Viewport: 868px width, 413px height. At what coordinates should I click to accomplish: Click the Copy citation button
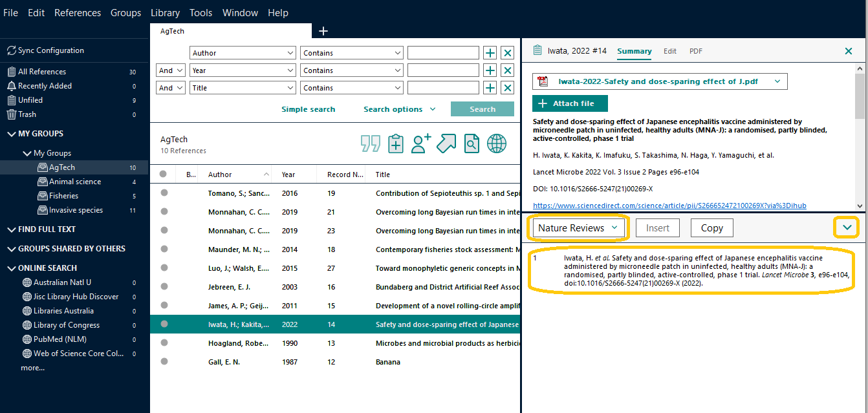pos(711,228)
